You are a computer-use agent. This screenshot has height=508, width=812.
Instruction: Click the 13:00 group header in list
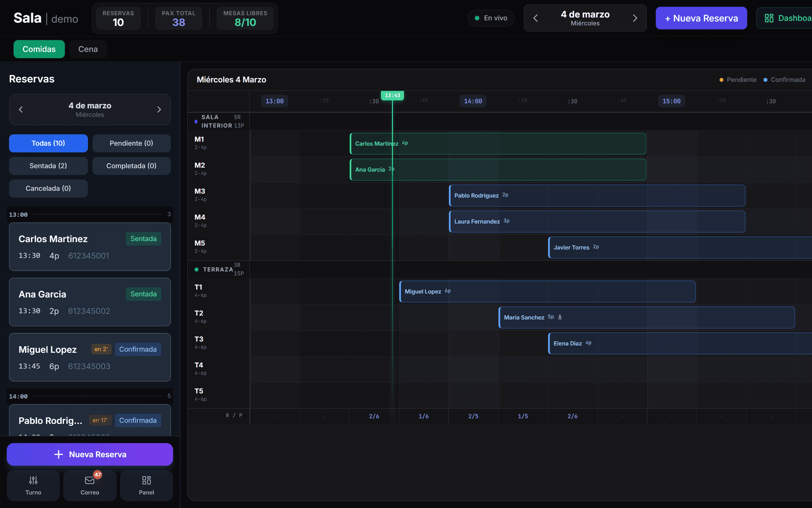[x=90, y=214]
